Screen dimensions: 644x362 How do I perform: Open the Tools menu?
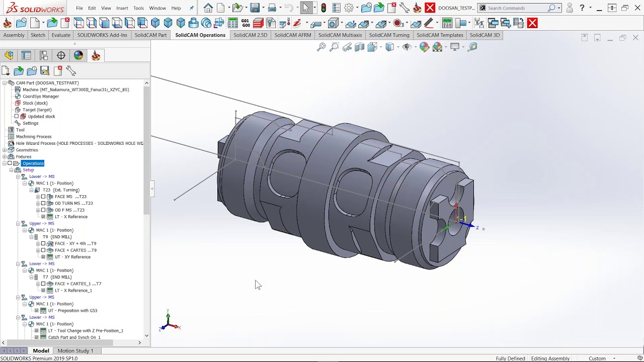[138, 8]
